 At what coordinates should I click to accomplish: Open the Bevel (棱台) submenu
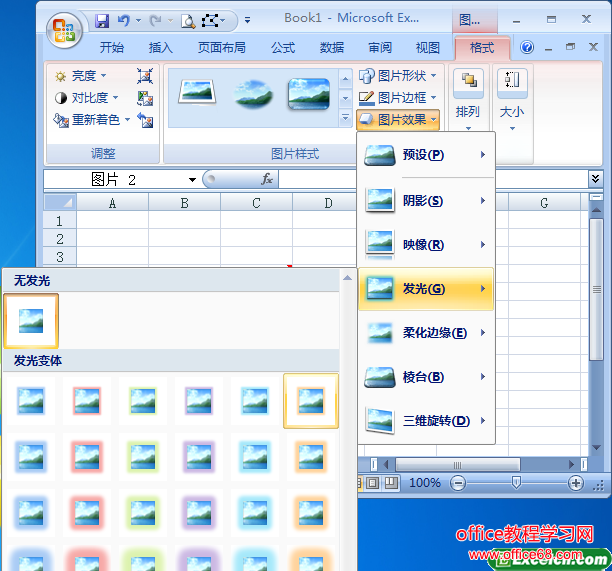tap(426, 377)
